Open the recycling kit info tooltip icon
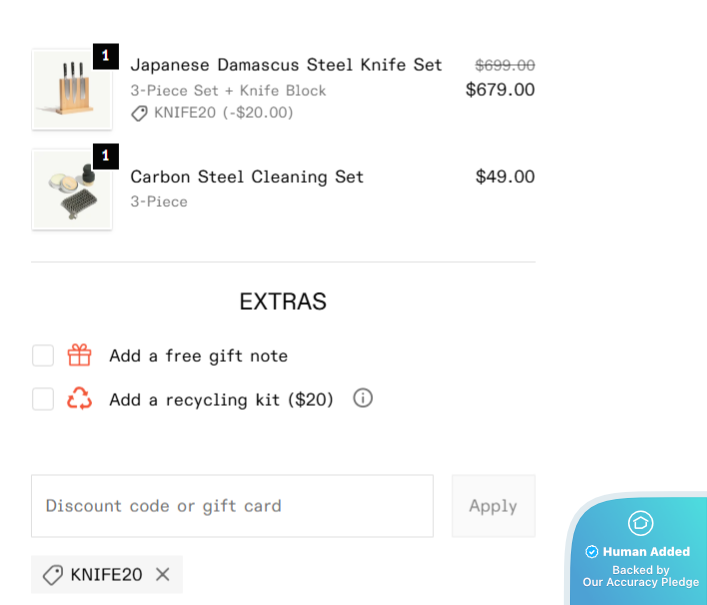Image resolution: width=707 pixels, height=605 pixels. pos(363,398)
